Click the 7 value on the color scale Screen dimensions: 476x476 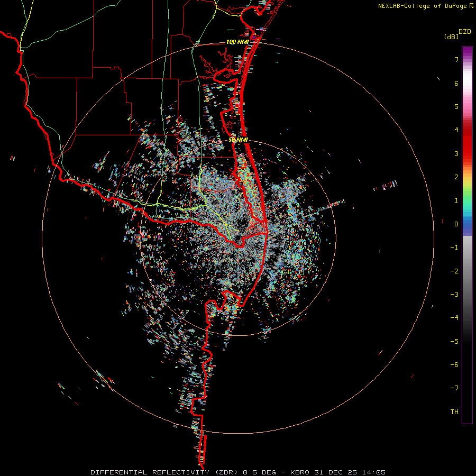(x=456, y=59)
